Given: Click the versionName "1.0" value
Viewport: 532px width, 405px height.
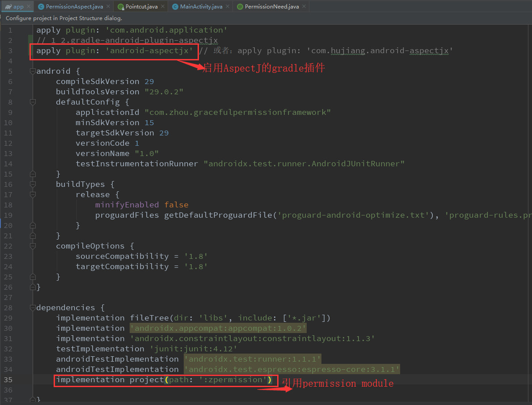Looking at the screenshot, I should [147, 153].
